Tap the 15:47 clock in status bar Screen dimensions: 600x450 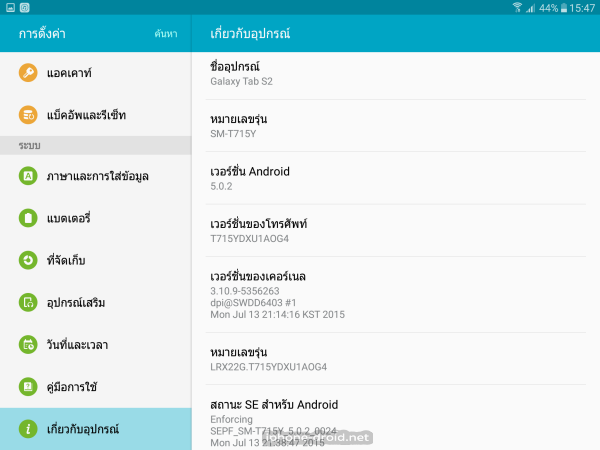(582, 8)
